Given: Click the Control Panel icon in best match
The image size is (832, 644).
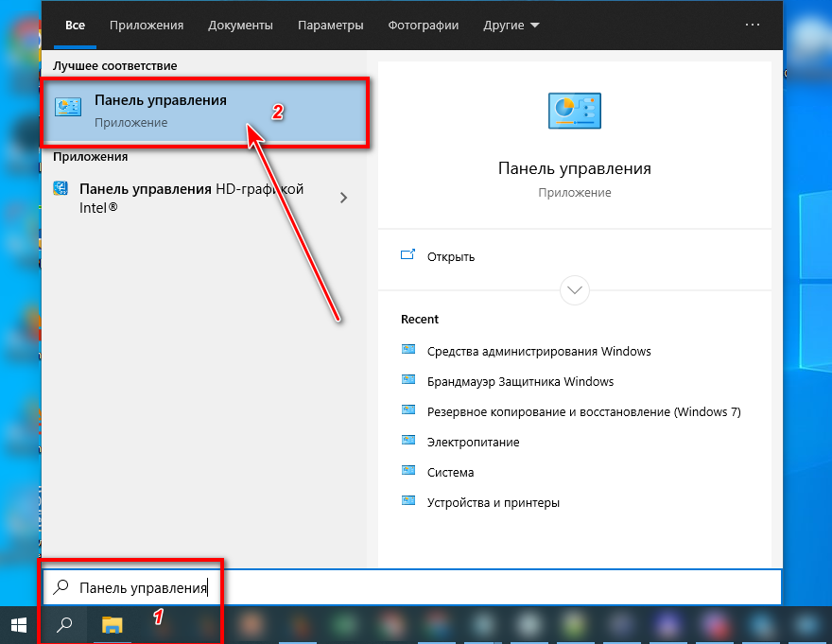Looking at the screenshot, I should [68, 107].
